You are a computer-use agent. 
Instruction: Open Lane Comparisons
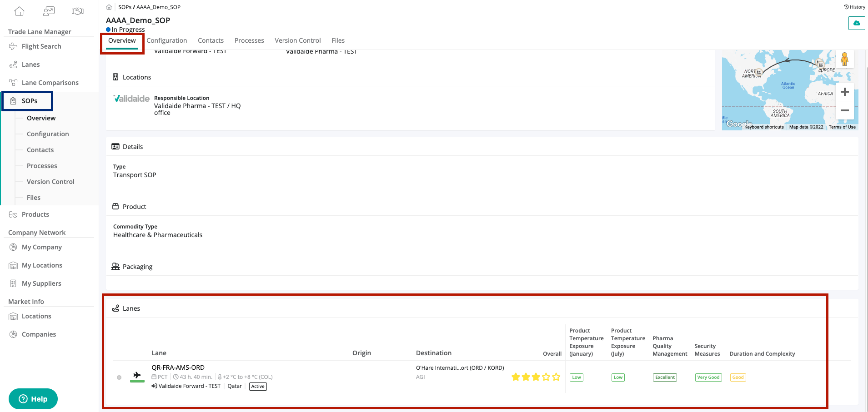coord(50,83)
